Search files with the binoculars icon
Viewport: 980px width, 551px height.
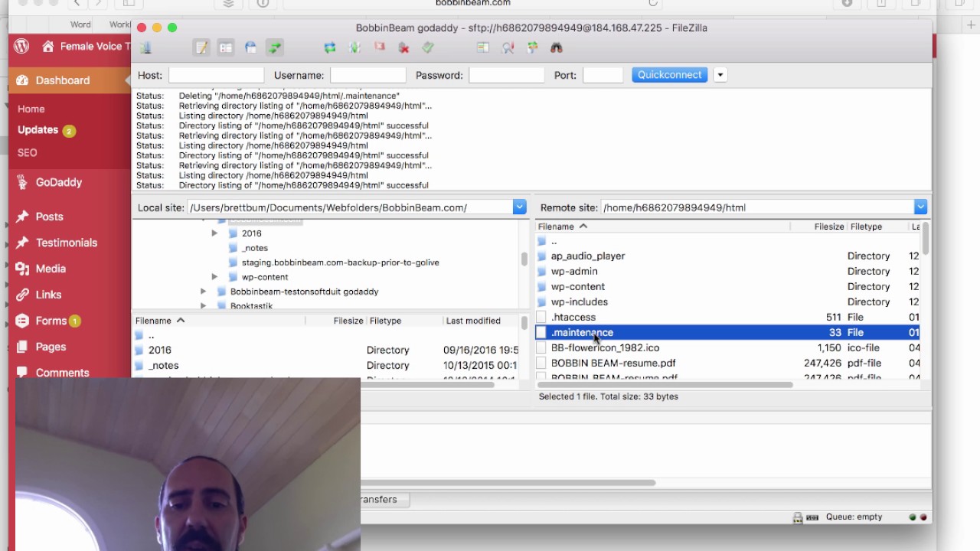[557, 47]
